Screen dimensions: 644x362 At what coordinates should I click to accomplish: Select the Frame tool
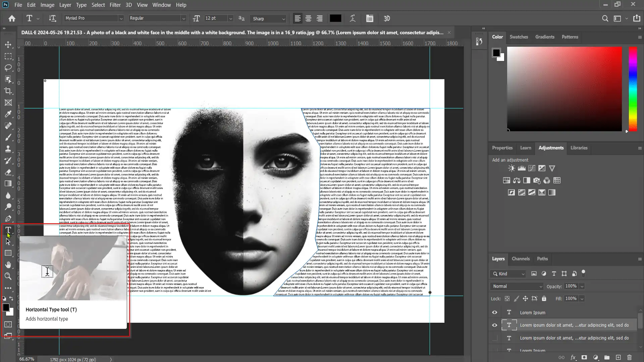coord(8,103)
